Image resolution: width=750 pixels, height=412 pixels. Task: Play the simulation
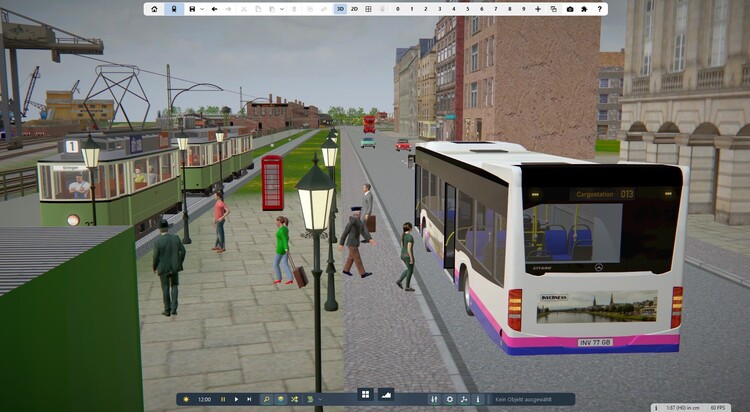tap(236, 399)
